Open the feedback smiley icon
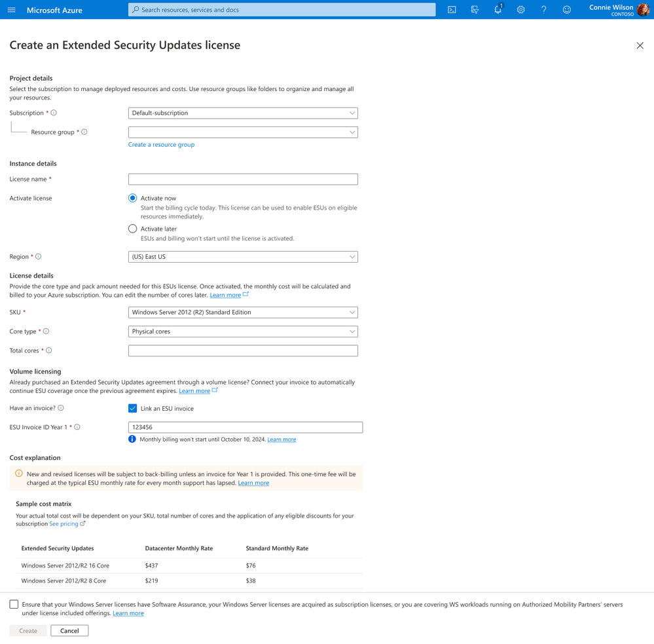 click(566, 10)
